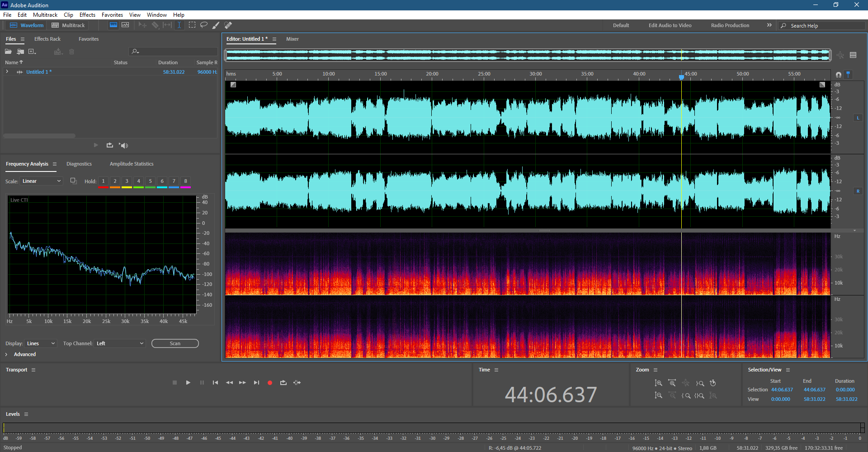Select the Time Selection tool

[x=179, y=25]
